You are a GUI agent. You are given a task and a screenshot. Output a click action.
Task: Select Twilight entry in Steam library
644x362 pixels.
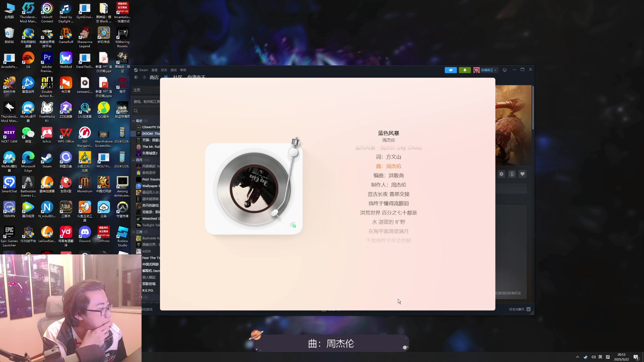point(148,225)
